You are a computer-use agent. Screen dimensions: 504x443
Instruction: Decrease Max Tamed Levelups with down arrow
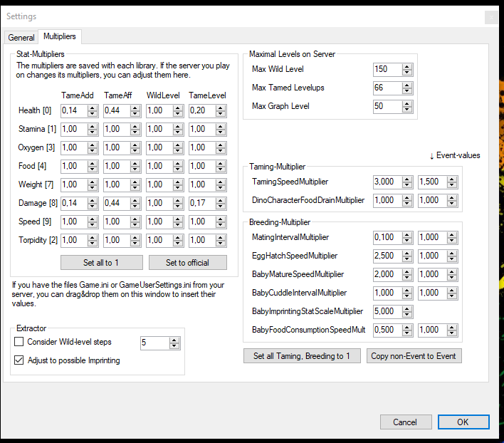pyautogui.click(x=407, y=91)
